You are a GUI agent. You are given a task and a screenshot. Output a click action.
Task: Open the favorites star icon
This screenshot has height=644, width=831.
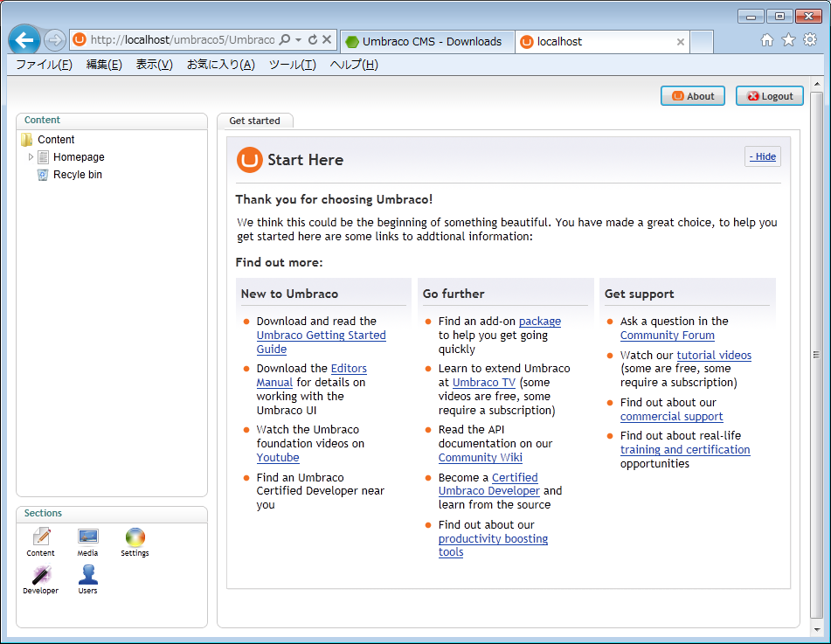coord(788,40)
